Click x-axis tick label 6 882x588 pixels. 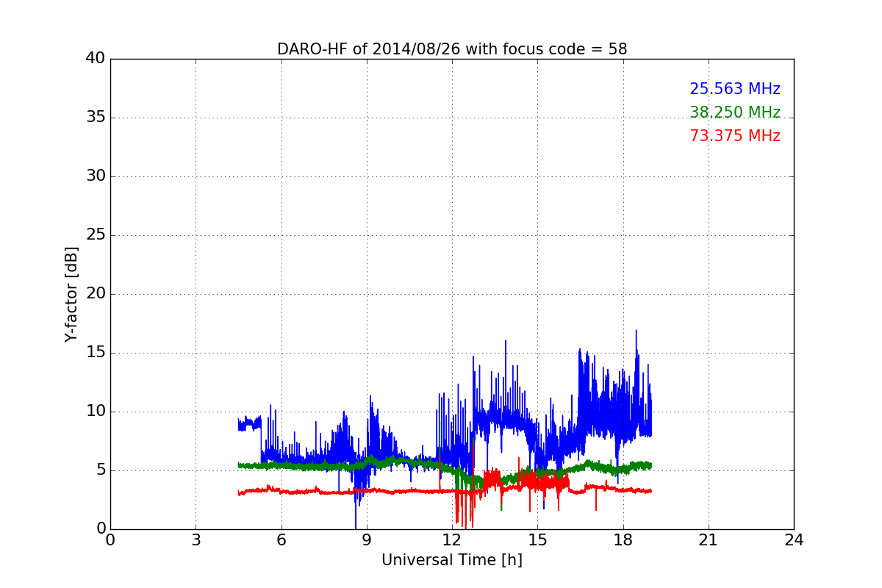tap(281, 539)
